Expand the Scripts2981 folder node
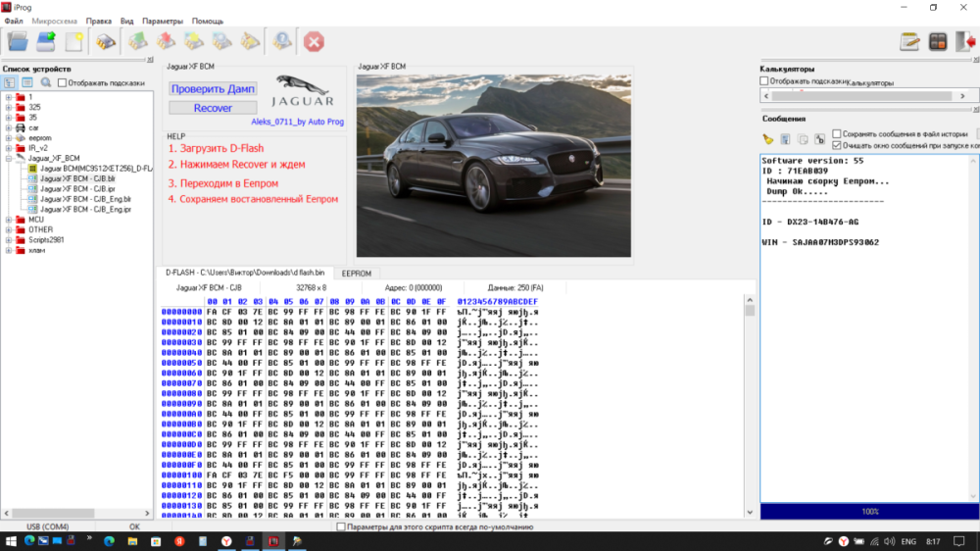 (9, 240)
